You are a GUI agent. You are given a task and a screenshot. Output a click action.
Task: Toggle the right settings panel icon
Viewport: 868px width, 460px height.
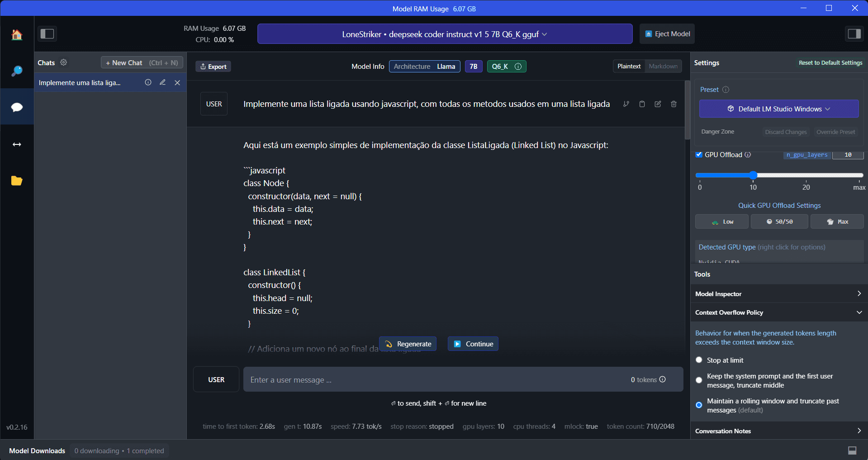[x=854, y=34]
